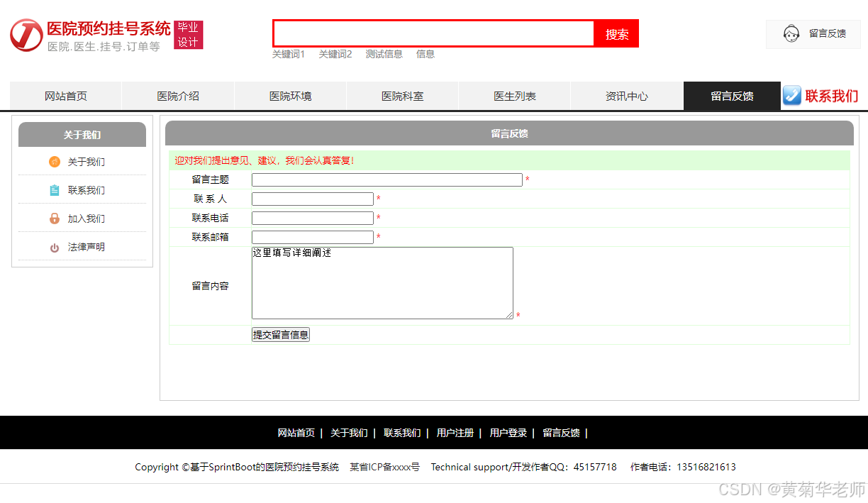
Task: Click the blue phone icon by 联系我们 banner
Action: (x=792, y=96)
